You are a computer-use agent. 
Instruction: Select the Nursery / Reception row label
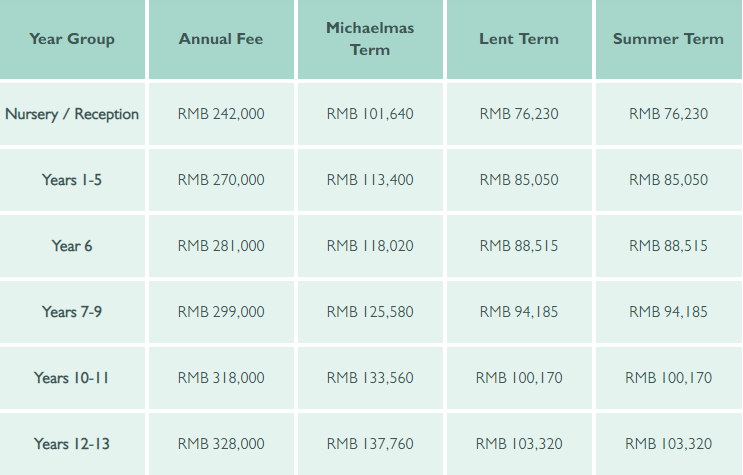[x=72, y=114]
